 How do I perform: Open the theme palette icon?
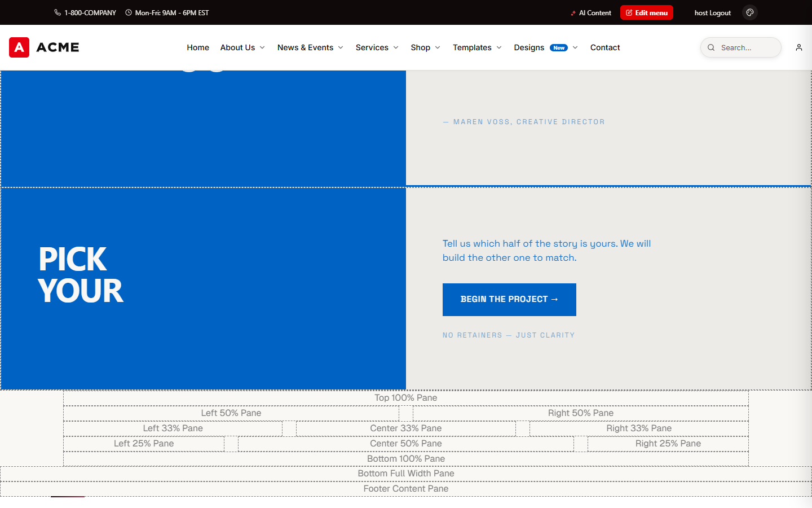[750, 12]
